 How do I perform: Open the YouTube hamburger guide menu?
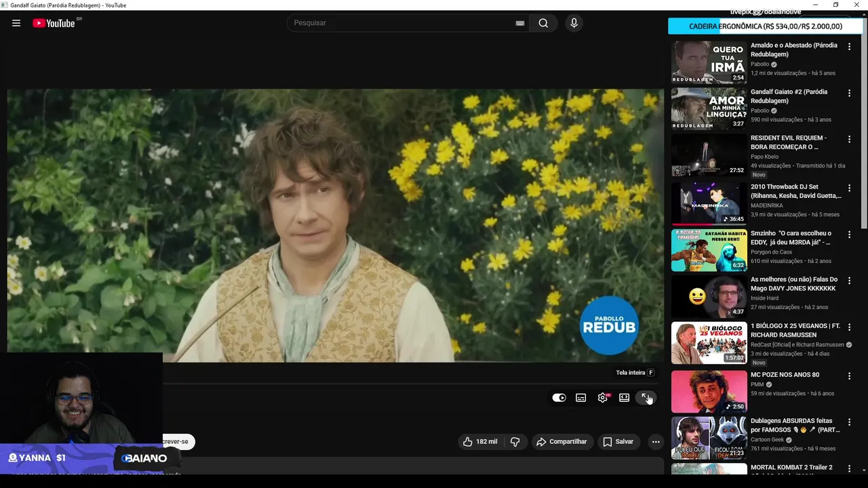click(16, 23)
